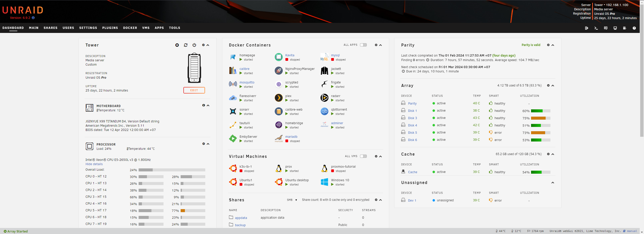Open the SMB protocol dropdown
Screen dimensions: 644x234
(x=292, y=200)
